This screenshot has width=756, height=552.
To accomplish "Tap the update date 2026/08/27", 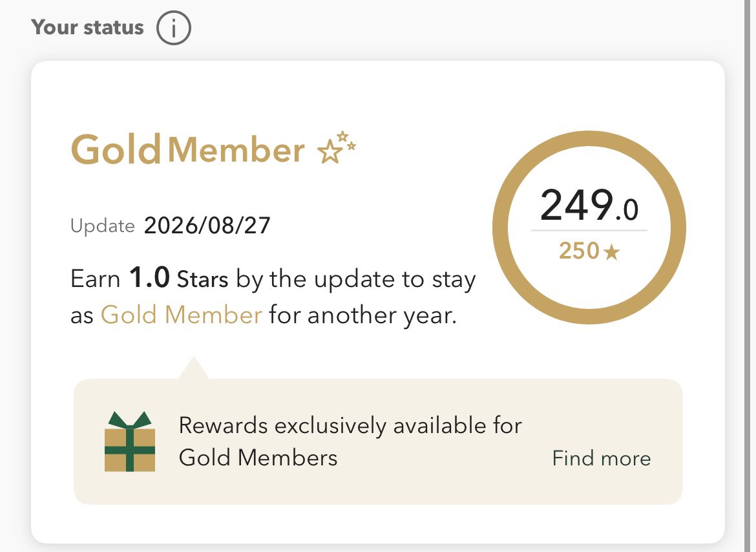I will [x=207, y=226].
